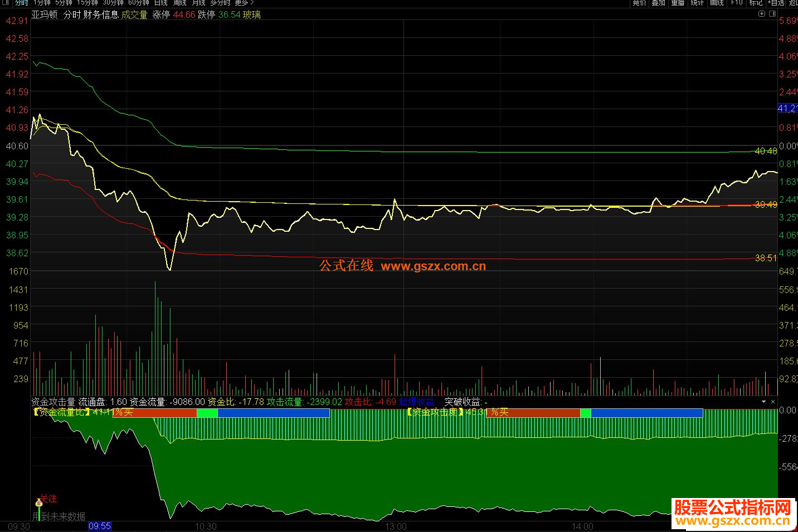Click the 资金流量比 bar label
This screenshot has width=798, height=532.
click(61, 412)
